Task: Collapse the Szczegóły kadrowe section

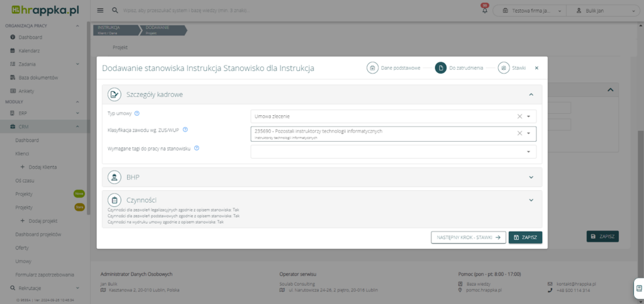Action: point(531,94)
